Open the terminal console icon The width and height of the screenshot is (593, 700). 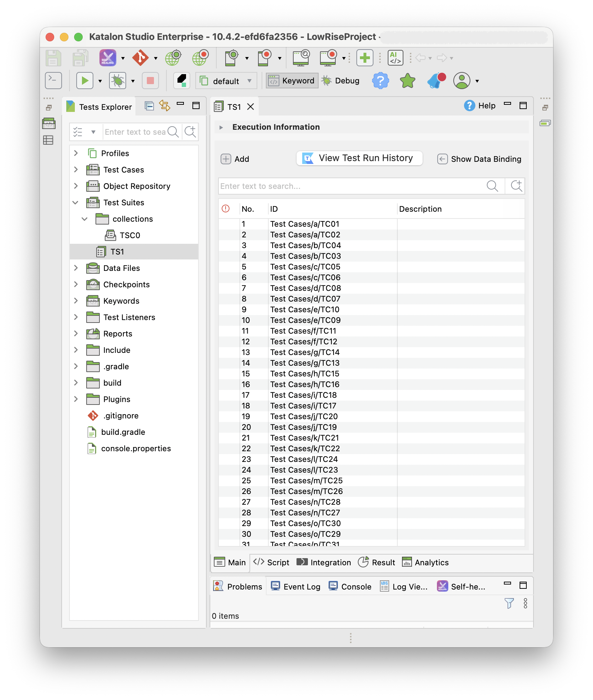pos(53,81)
